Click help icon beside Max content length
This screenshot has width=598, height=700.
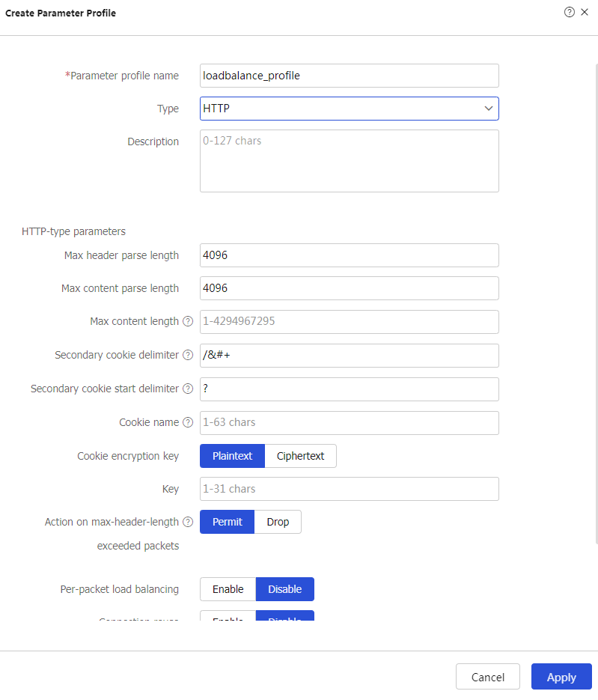[188, 322]
